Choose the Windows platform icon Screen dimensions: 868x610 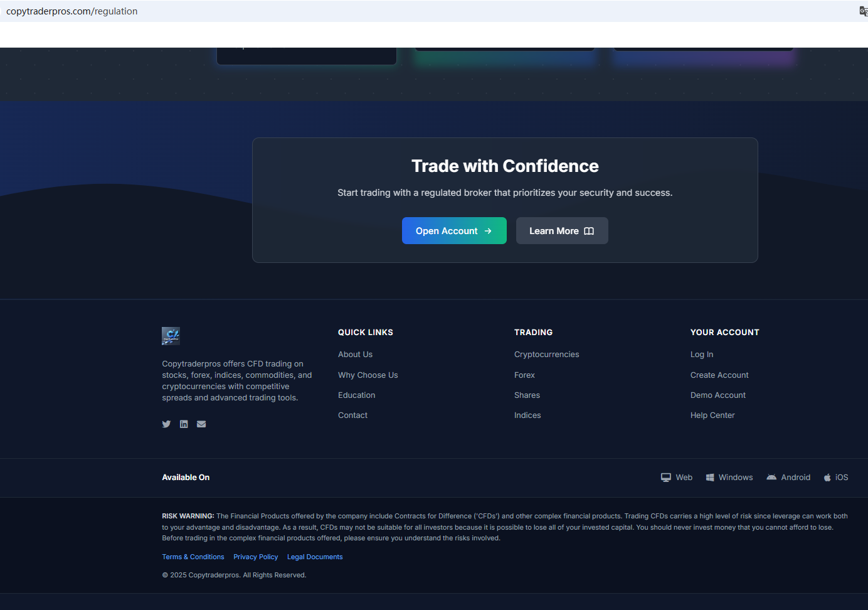710,478
